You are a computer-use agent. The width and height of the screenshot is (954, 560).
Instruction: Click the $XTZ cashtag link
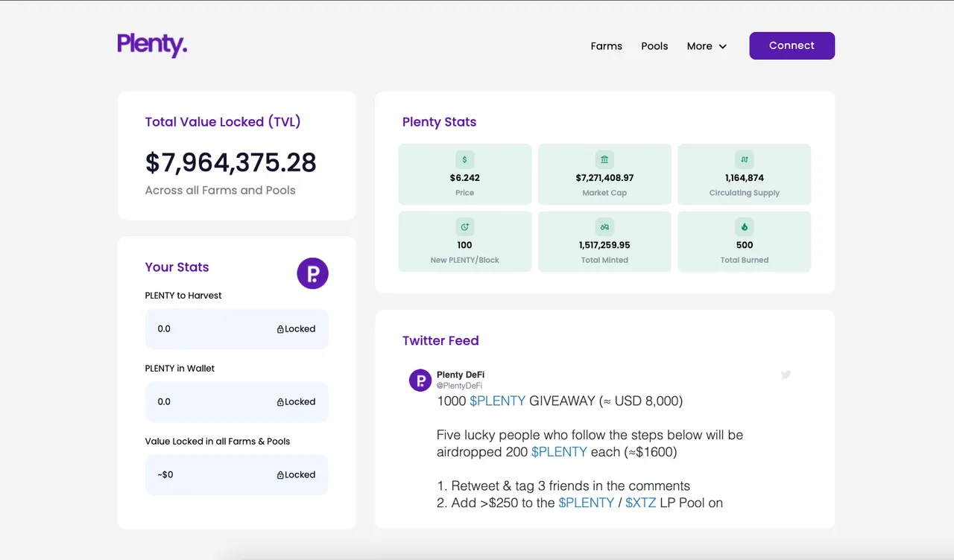pos(641,503)
